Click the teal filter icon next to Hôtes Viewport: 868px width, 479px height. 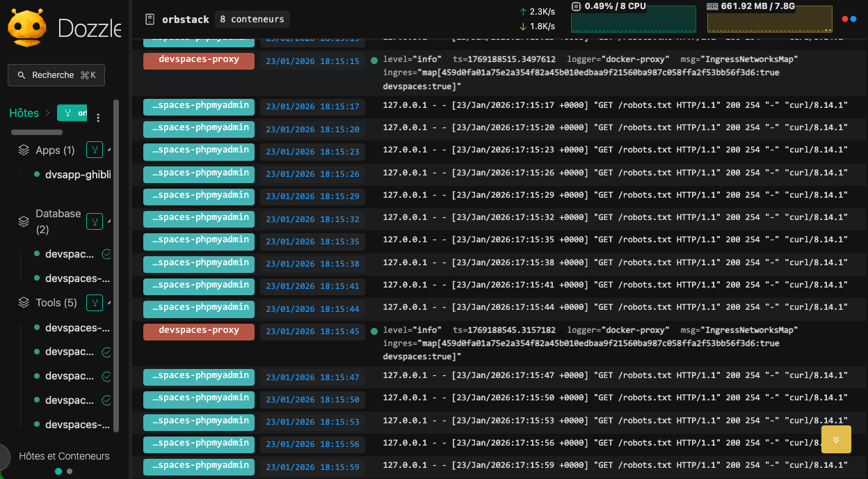click(66, 112)
